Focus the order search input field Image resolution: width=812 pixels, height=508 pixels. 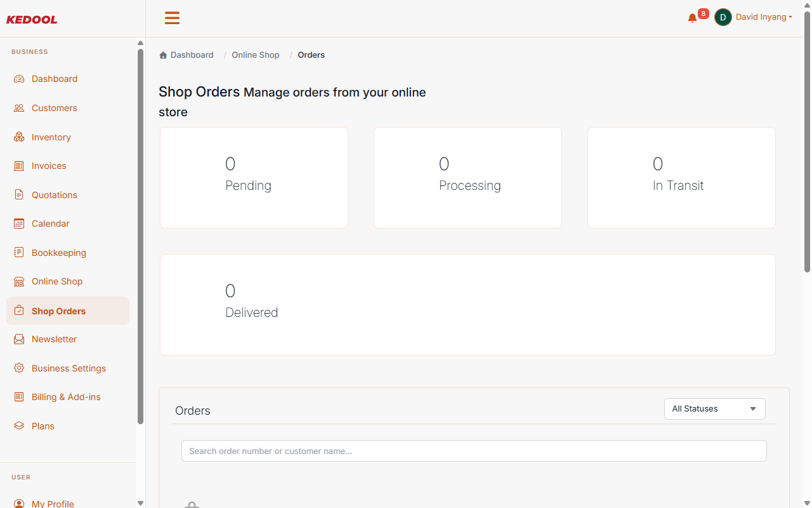(x=474, y=451)
